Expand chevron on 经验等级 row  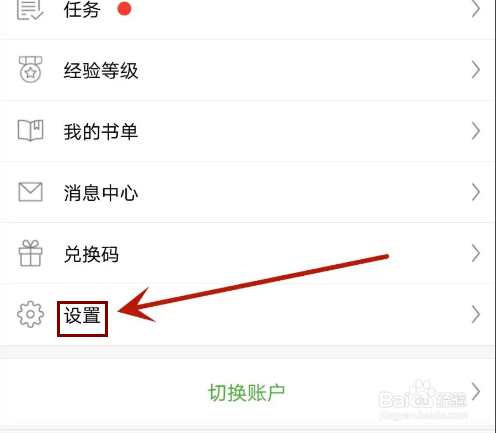[x=476, y=70]
